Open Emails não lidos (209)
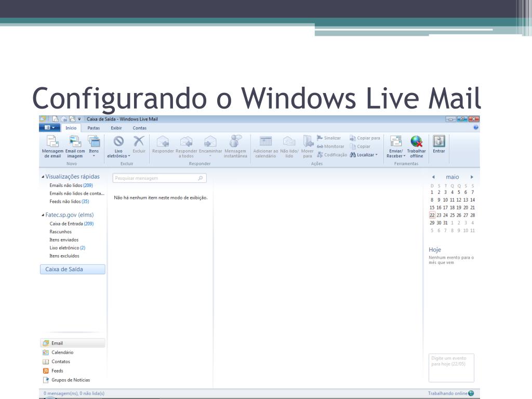Screen dimensions: 532x399 pyautogui.click(x=71, y=185)
